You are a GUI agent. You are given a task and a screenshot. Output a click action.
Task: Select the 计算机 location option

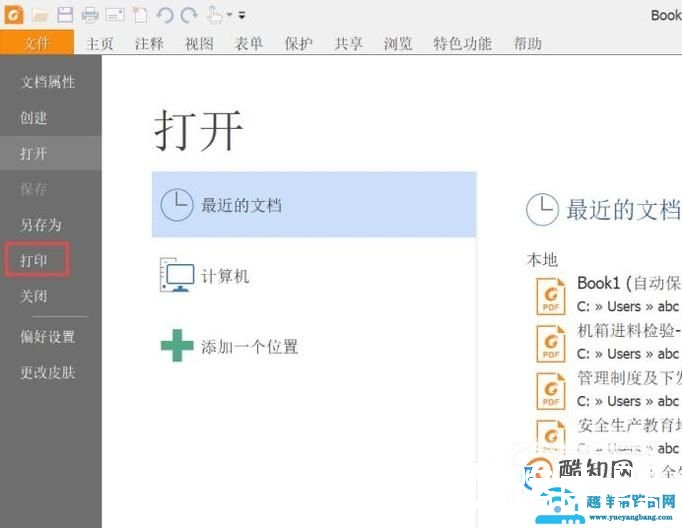click(x=314, y=276)
